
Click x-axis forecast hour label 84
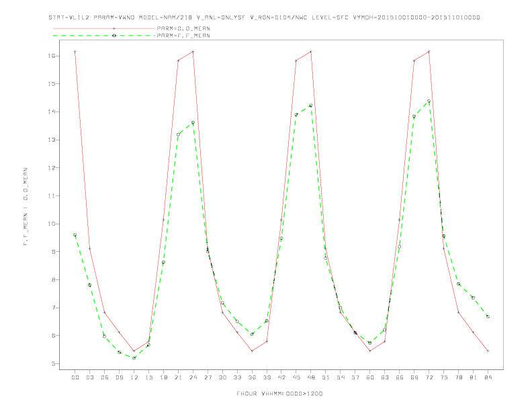coord(488,377)
